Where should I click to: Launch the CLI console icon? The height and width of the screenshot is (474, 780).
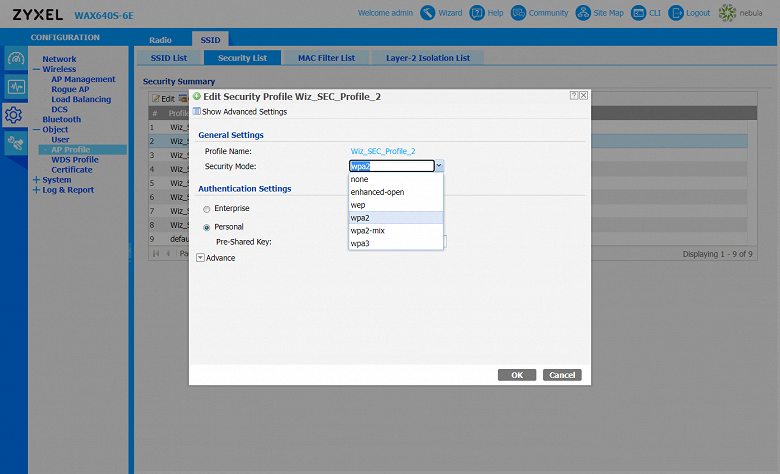(638, 13)
